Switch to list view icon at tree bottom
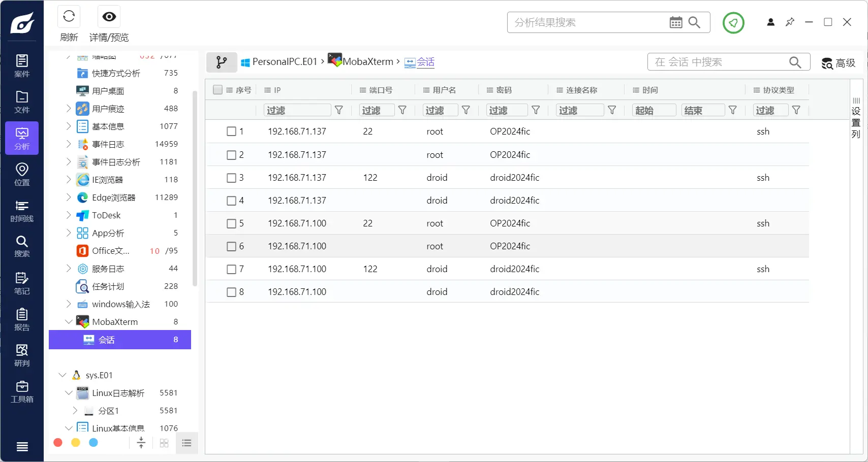This screenshot has height=462, width=868. pos(187,443)
